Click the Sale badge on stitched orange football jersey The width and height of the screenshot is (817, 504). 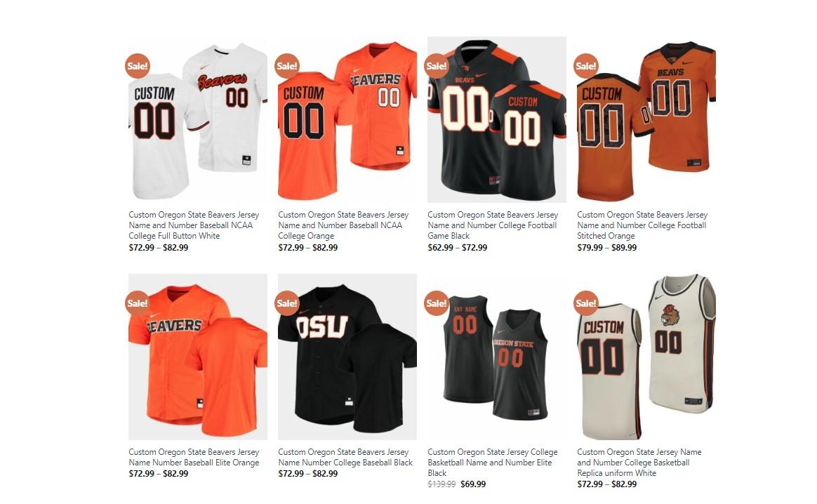[x=586, y=66]
